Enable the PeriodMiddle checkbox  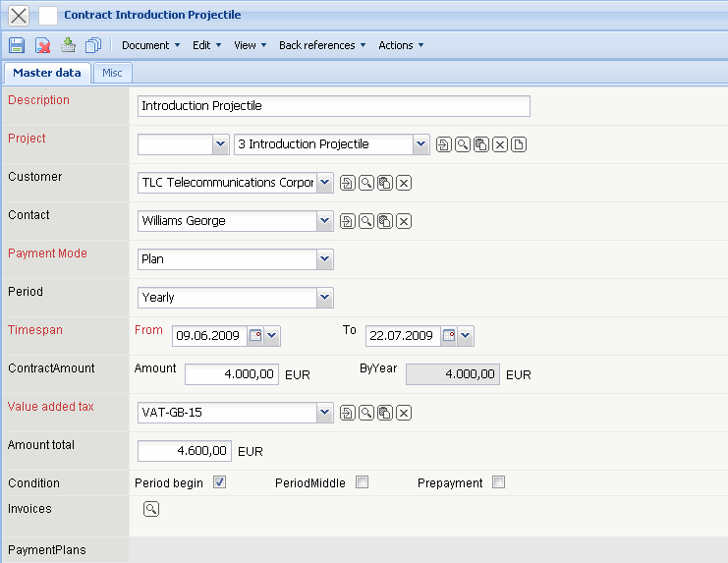[362, 482]
